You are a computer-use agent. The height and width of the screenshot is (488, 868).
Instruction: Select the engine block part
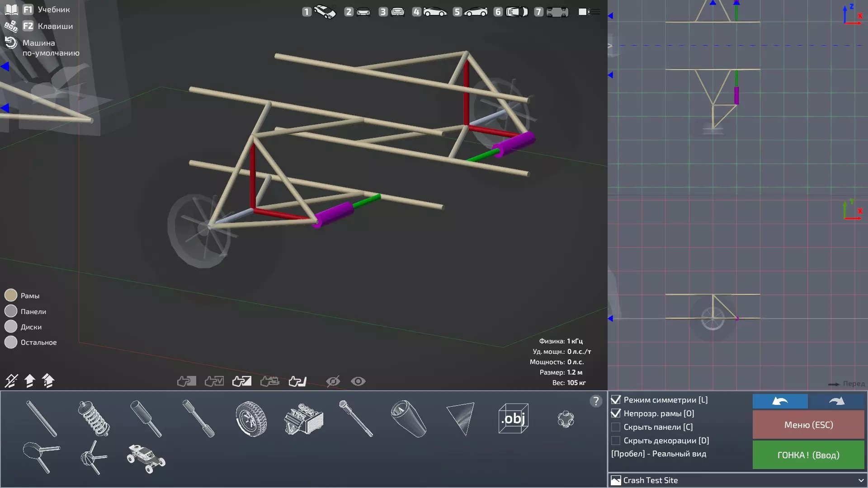303,418
